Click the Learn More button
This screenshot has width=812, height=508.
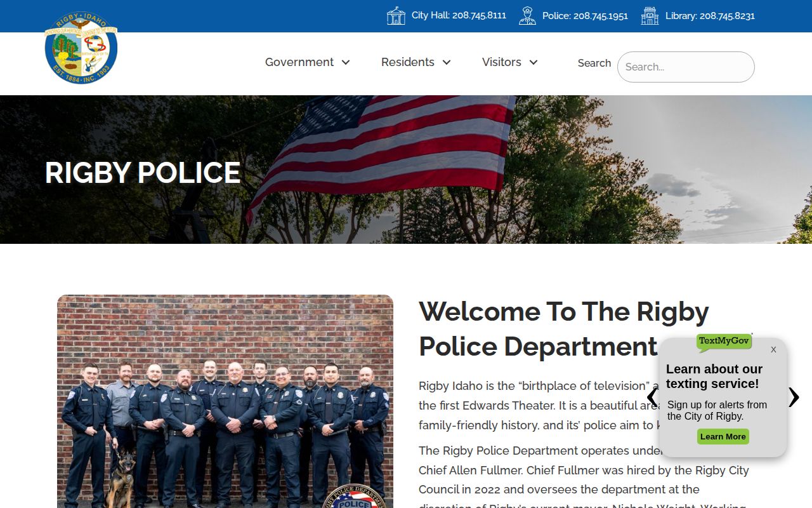[x=723, y=437]
